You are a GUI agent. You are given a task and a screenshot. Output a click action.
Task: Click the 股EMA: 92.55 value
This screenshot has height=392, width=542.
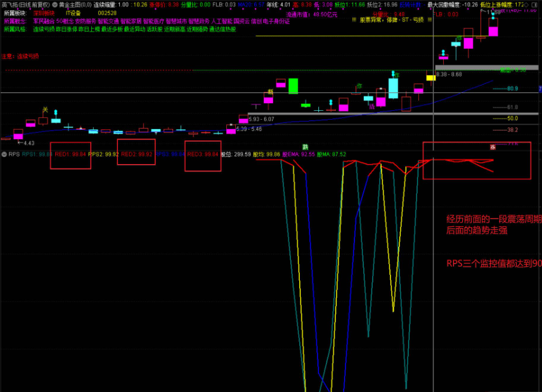click(x=299, y=155)
